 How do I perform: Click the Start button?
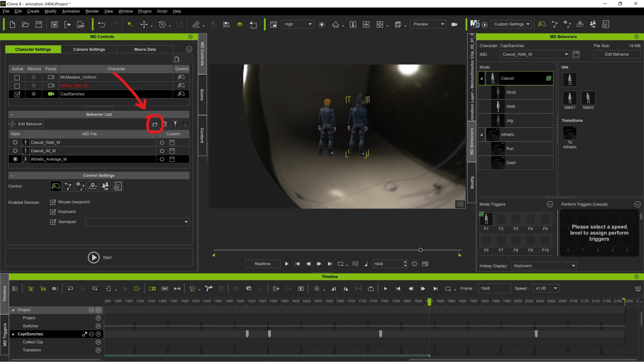[99, 257]
